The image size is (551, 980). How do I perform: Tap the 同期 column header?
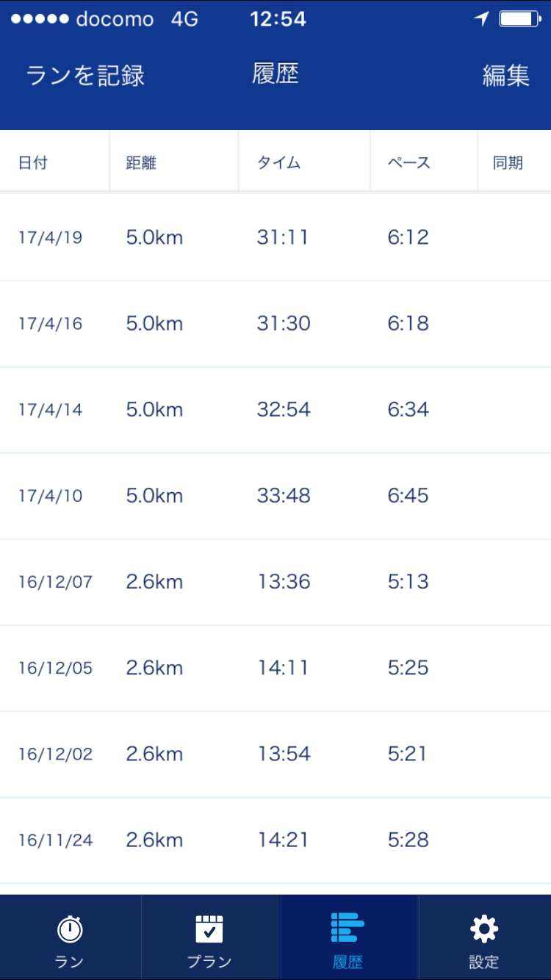[x=508, y=162]
